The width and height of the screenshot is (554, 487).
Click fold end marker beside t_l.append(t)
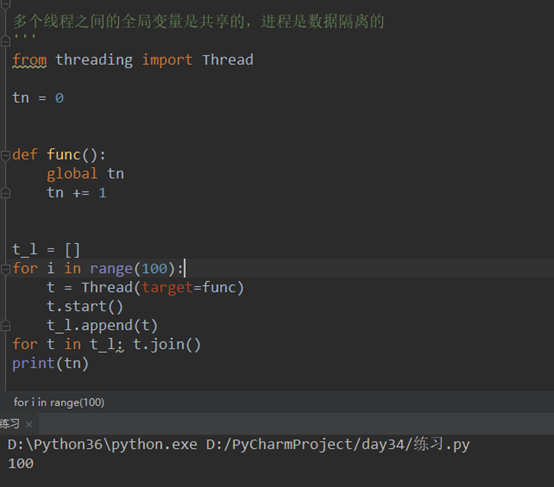coord(5,325)
